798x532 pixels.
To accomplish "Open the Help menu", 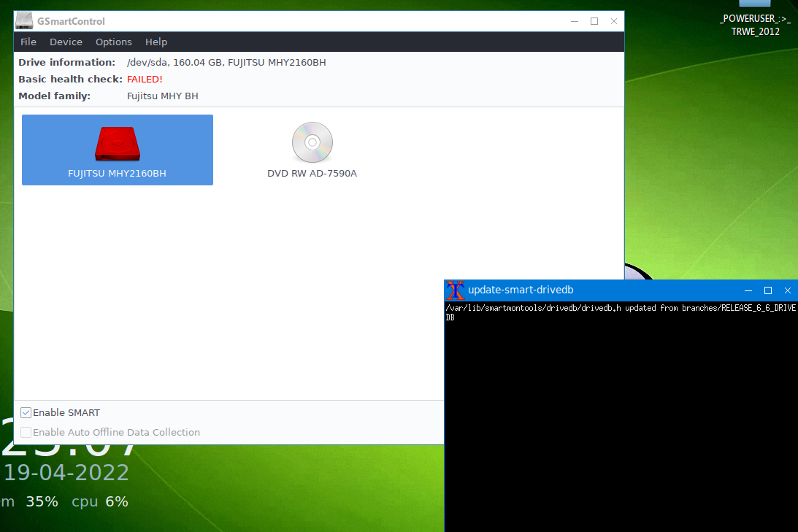I will click(x=156, y=42).
